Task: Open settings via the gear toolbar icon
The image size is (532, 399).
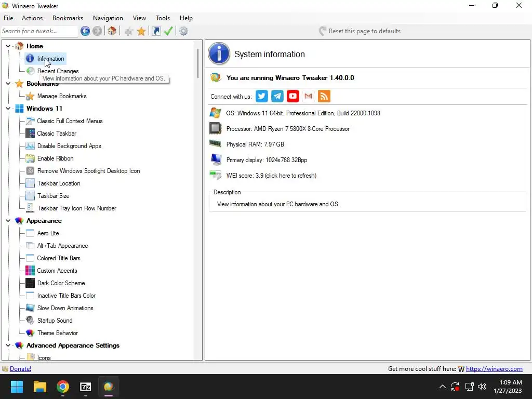Action: pos(183,31)
